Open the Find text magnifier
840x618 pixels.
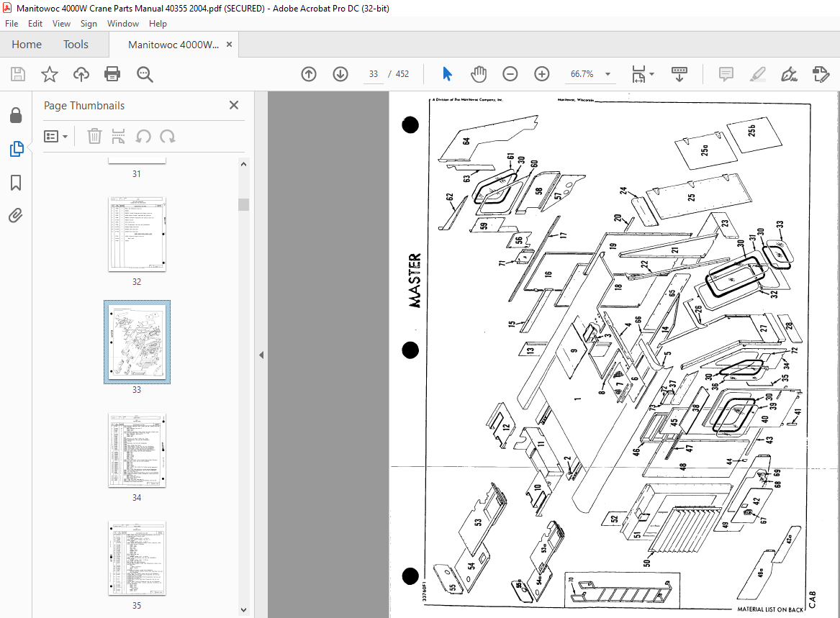tap(145, 74)
